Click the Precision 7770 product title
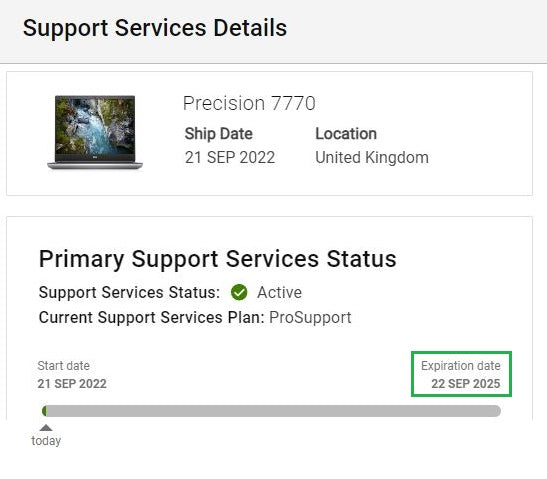The width and height of the screenshot is (547, 479). 249,103
